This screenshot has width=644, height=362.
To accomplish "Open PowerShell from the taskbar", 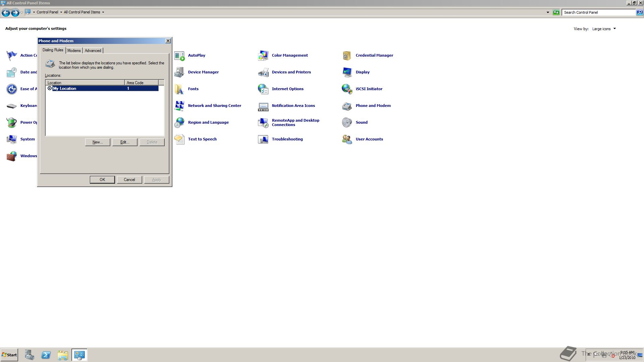I will click(46, 355).
